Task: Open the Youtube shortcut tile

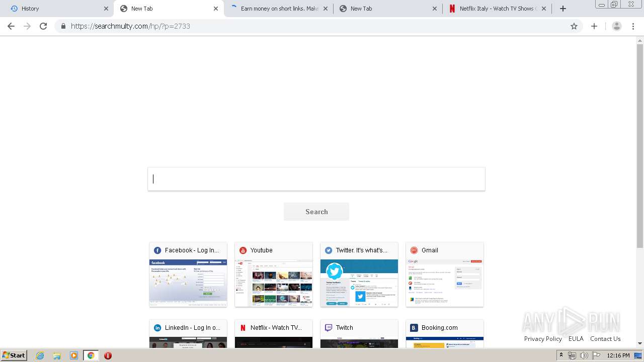Action: click(274, 275)
